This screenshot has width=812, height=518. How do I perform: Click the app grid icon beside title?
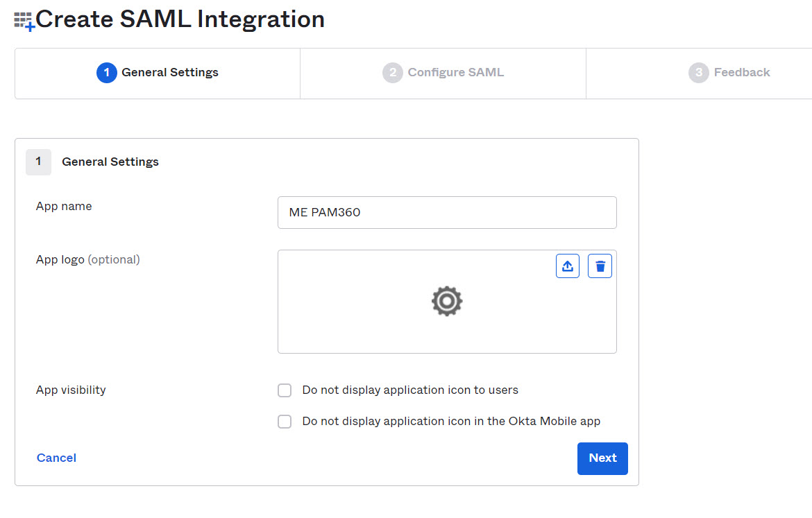[x=24, y=21]
